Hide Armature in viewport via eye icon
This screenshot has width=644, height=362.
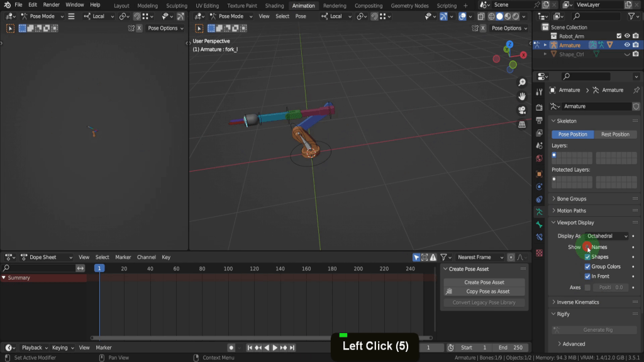[627, 45]
